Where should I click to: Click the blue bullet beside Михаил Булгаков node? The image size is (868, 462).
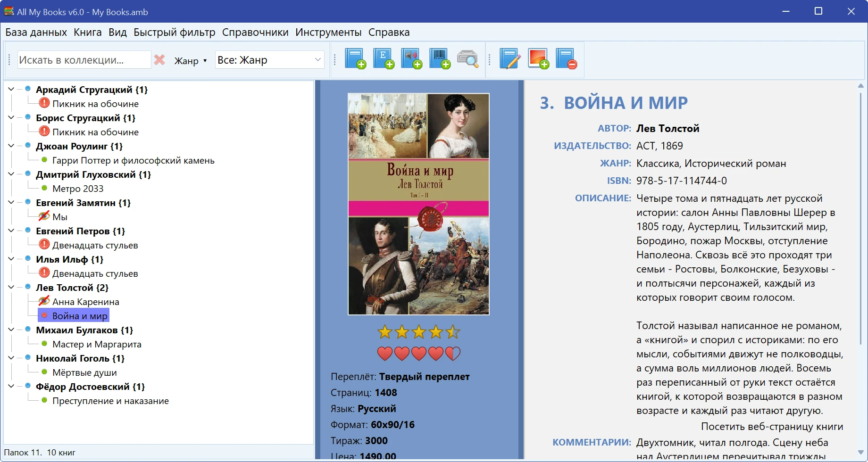click(28, 329)
